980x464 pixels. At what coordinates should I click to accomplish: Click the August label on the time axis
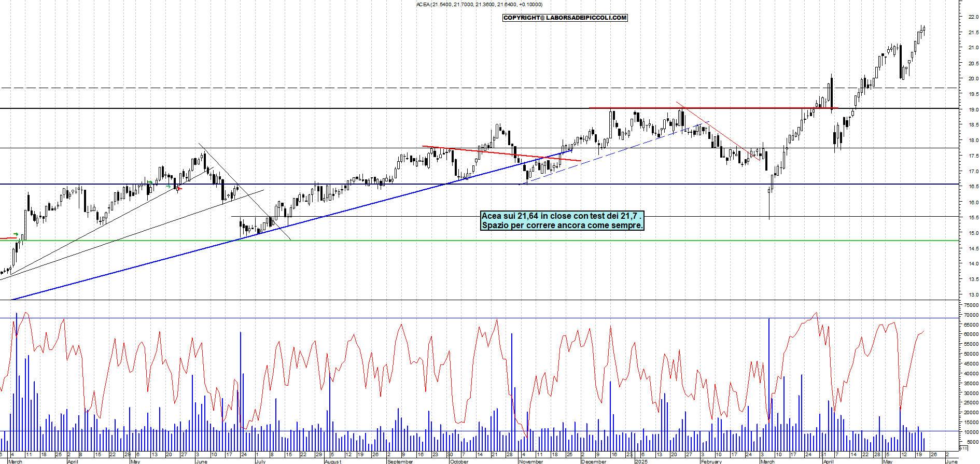333,461
